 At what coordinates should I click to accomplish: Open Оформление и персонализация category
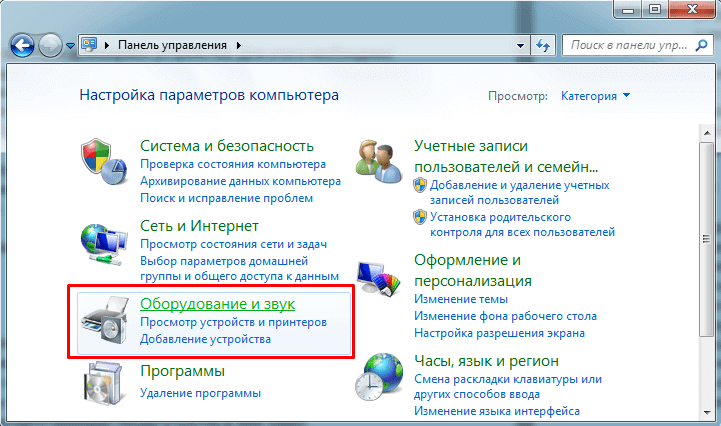473,270
